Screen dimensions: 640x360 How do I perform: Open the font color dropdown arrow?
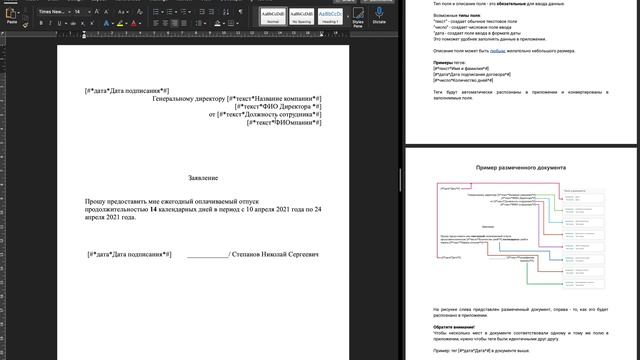(140, 24)
